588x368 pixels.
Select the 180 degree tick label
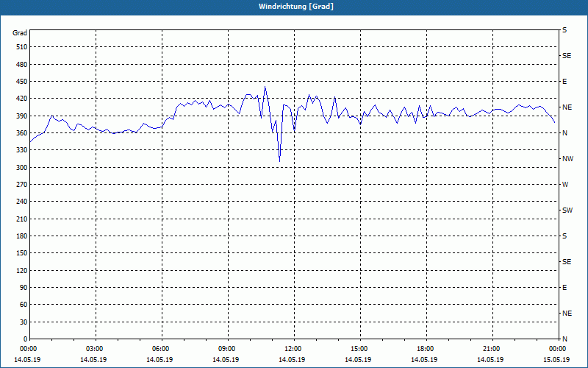(x=22, y=236)
